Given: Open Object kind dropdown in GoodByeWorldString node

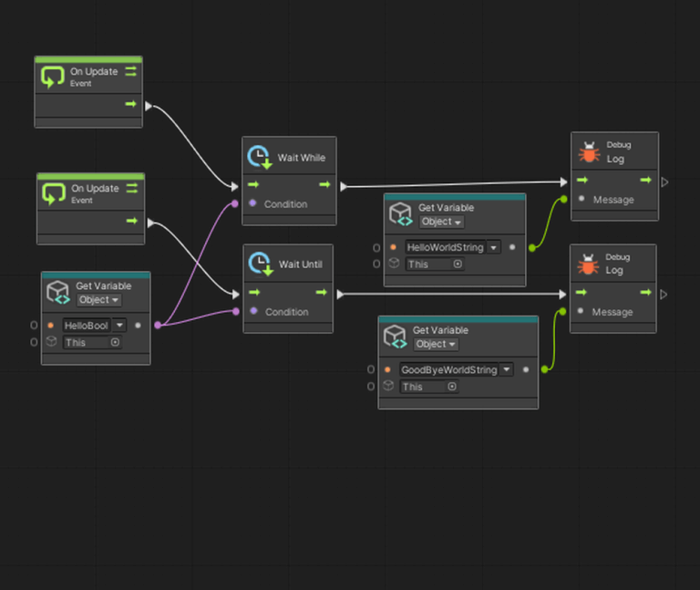Looking at the screenshot, I should tap(436, 344).
